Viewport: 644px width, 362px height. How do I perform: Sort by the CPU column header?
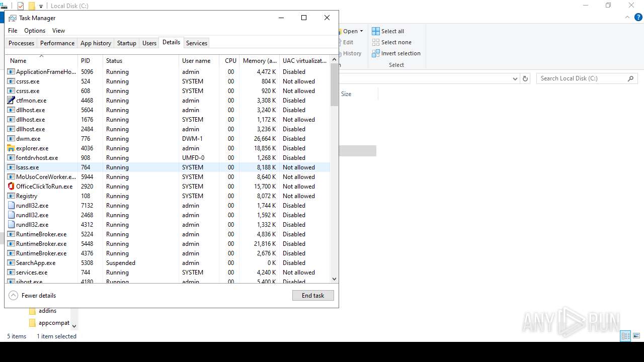click(x=229, y=61)
